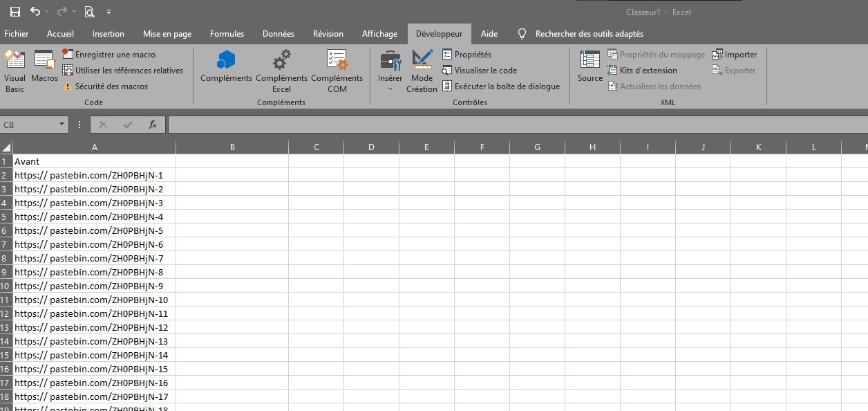Open control Propriétés
Image resolution: width=868 pixels, height=411 pixels.
point(467,55)
